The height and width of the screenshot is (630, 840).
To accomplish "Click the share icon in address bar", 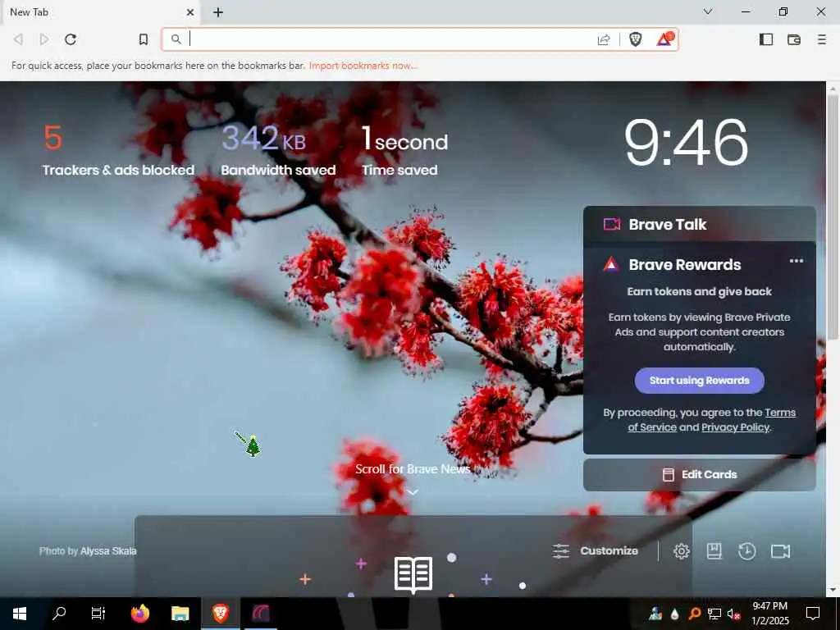I will [604, 39].
